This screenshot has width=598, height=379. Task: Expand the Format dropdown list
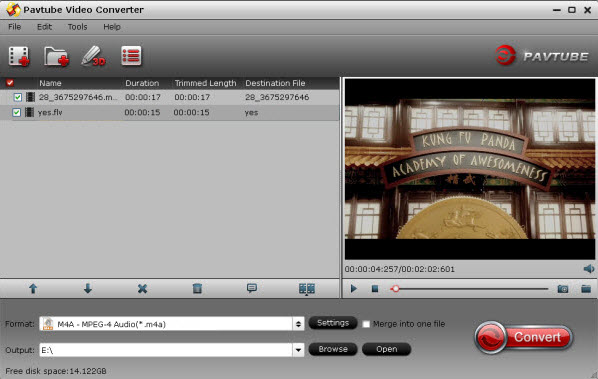tap(298, 324)
